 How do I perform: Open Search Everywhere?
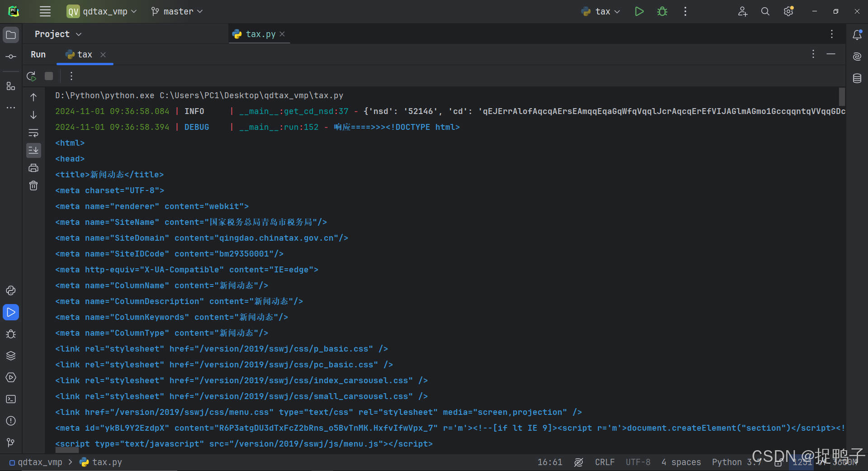click(x=765, y=11)
